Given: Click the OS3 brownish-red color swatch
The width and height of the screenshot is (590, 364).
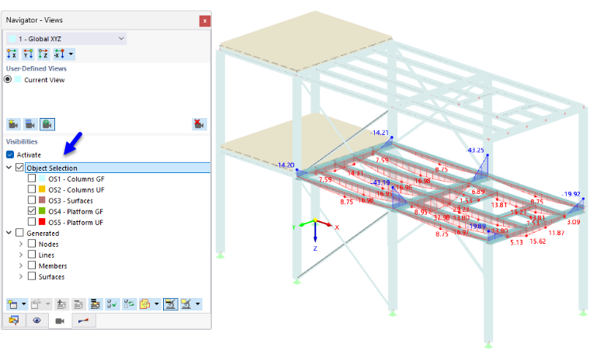Looking at the screenshot, I should (42, 200).
